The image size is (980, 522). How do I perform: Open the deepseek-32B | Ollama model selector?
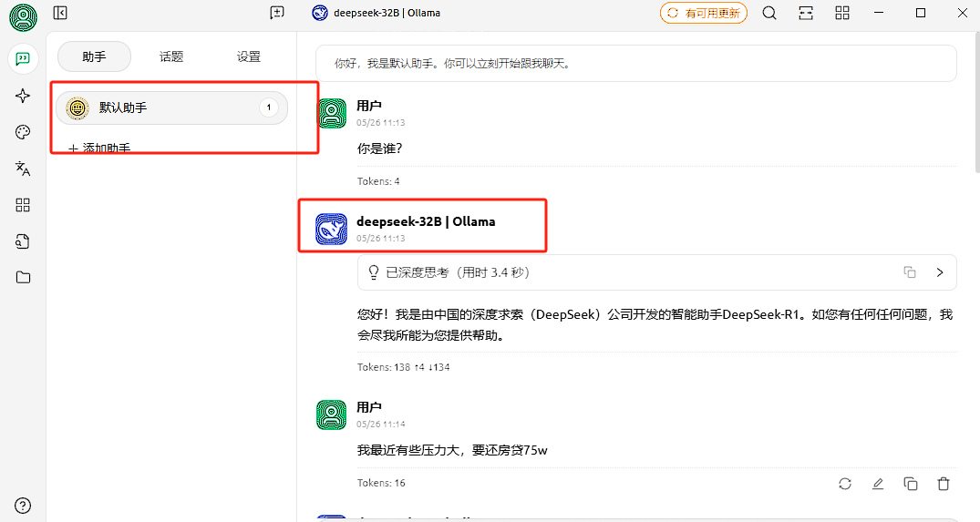(x=377, y=13)
